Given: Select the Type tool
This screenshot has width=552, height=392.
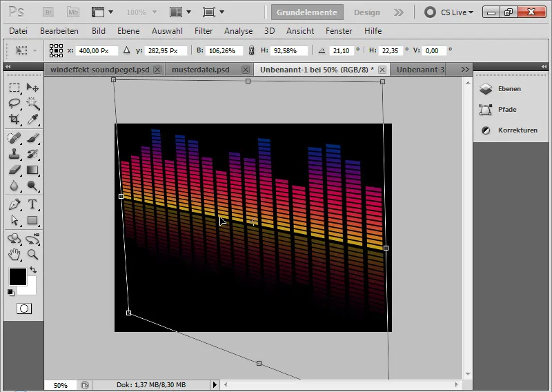Looking at the screenshot, I should coord(32,204).
